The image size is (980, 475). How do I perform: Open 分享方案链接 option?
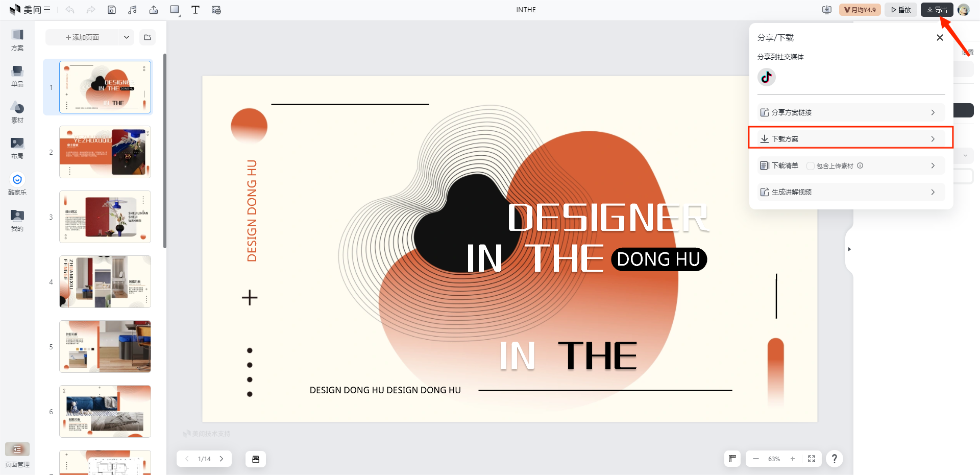pos(850,112)
